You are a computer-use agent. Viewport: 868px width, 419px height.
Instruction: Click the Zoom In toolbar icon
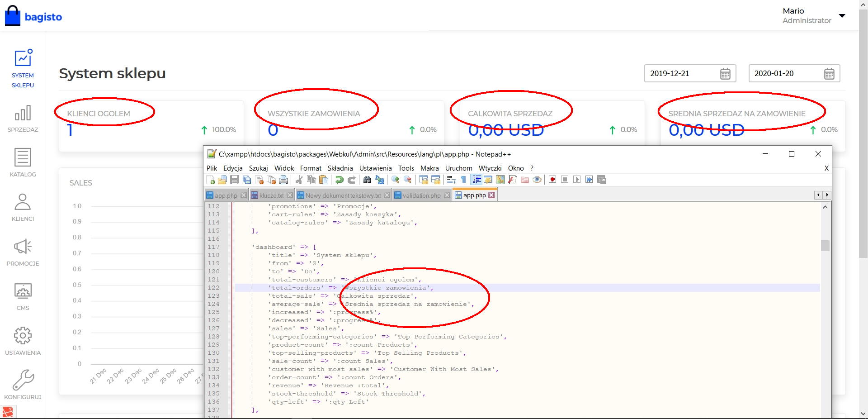[395, 180]
